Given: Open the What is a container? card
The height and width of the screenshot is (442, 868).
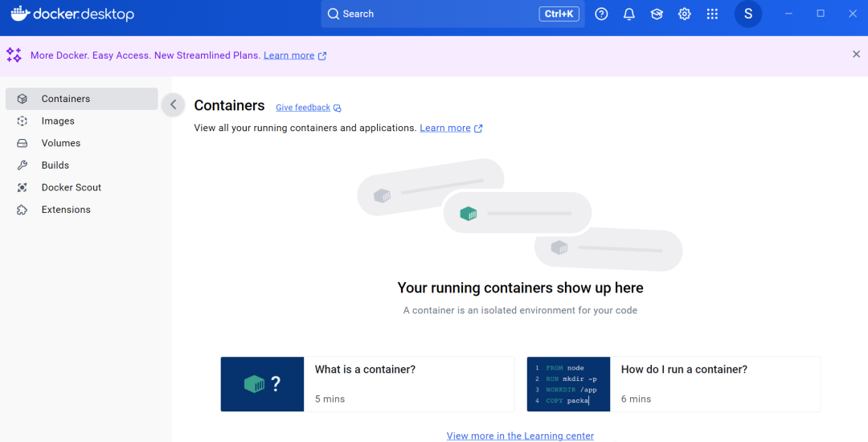Looking at the screenshot, I should 367,384.
